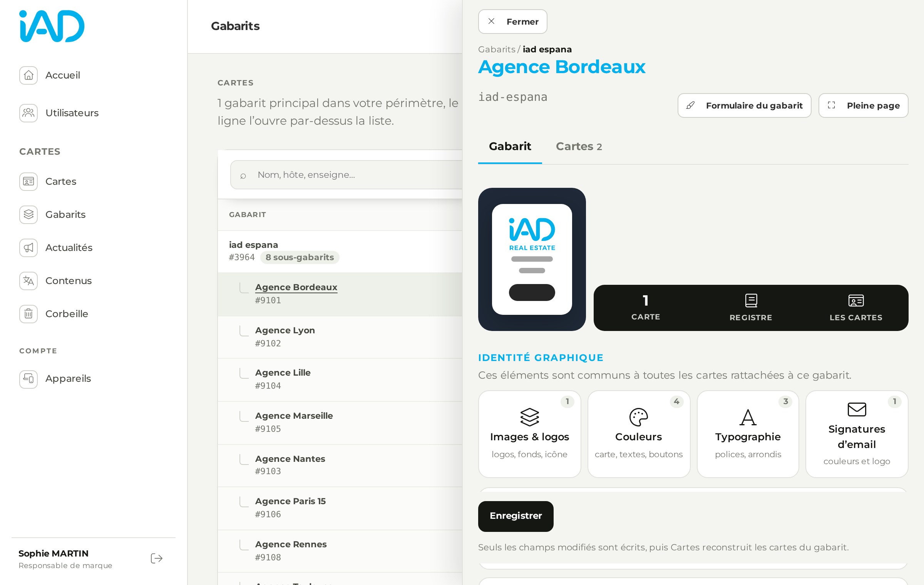Open the Accueil home icon
924x585 pixels.
[x=28, y=75]
